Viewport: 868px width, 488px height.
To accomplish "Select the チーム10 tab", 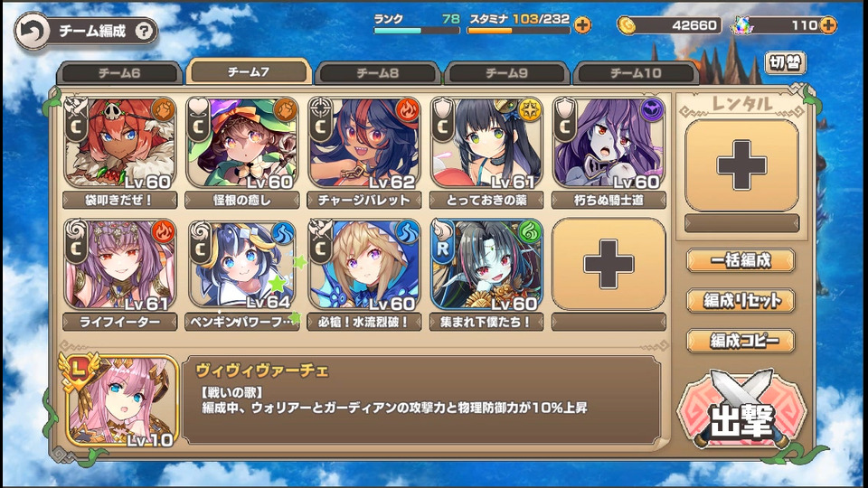I will [x=636, y=73].
